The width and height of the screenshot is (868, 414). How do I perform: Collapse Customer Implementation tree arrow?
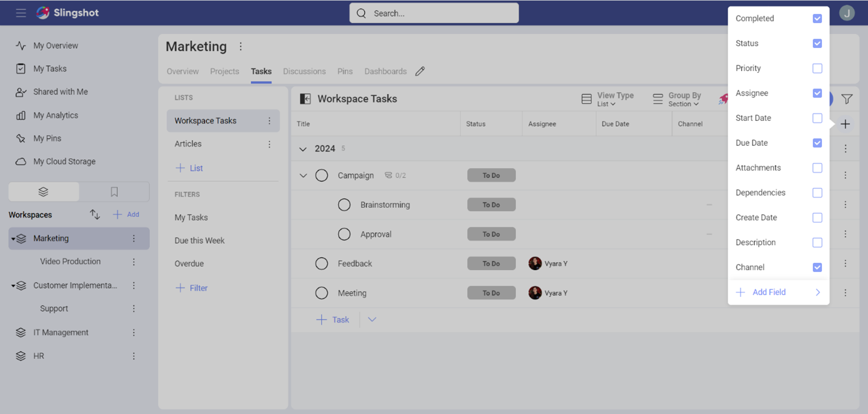pyautogui.click(x=13, y=286)
